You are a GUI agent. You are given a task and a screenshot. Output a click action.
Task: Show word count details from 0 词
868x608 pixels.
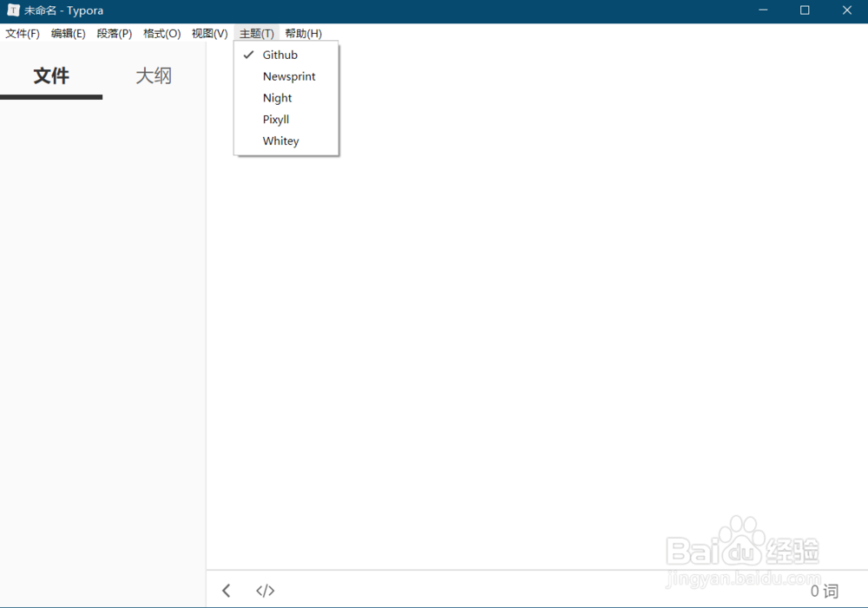[825, 591]
